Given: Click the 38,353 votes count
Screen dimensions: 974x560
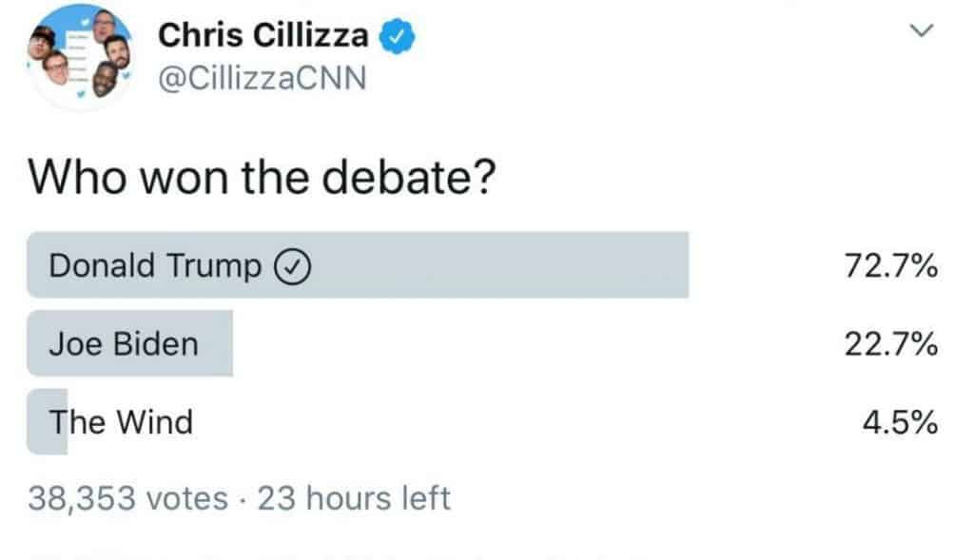Looking at the screenshot, I should point(128,497).
